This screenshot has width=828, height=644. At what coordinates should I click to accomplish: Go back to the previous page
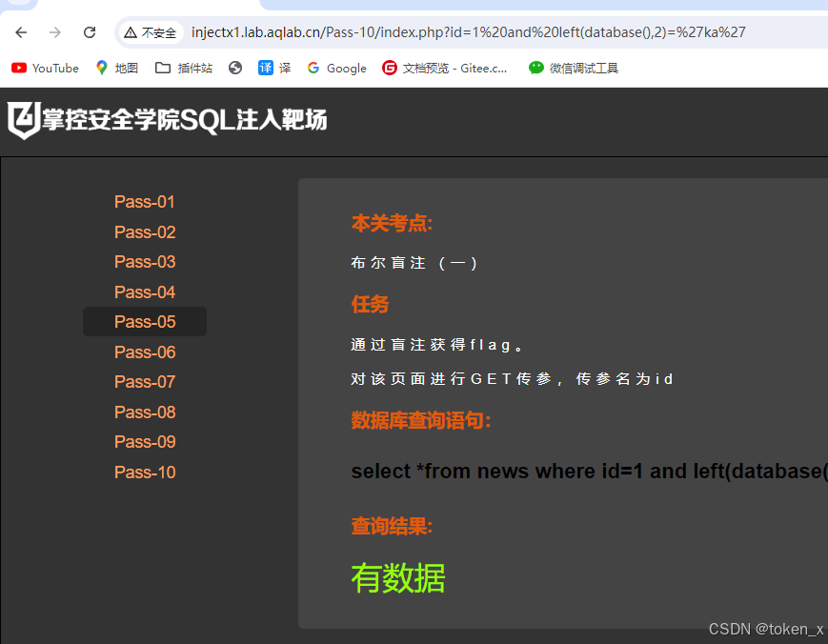click(21, 32)
